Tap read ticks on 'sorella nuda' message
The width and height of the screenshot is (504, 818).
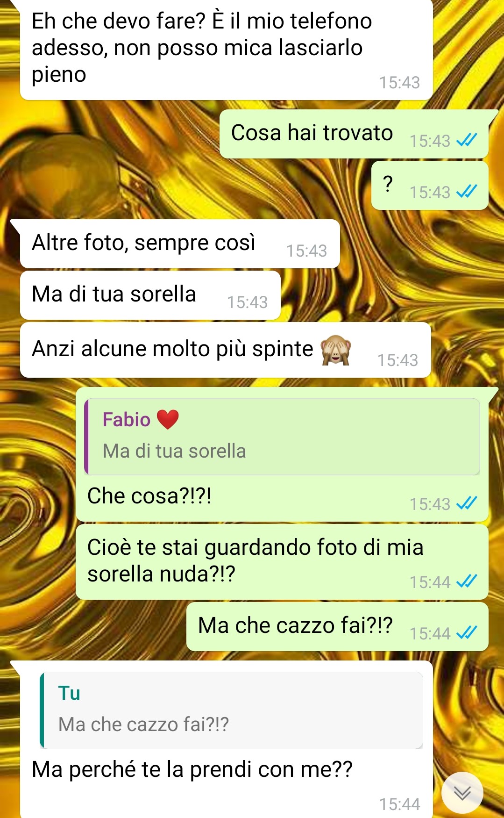click(x=467, y=581)
